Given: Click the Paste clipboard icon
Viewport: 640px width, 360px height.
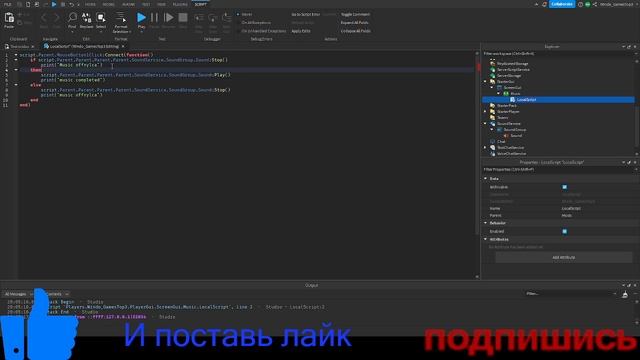Looking at the screenshot, I should 9,18.
